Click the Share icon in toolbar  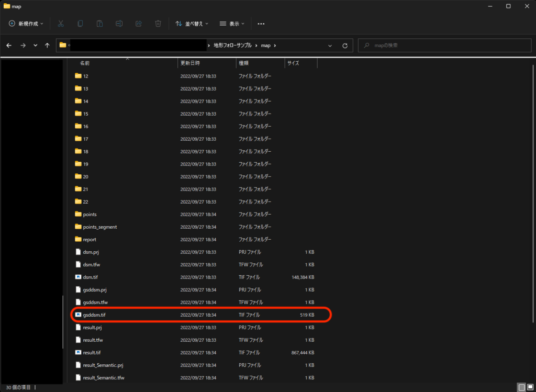point(138,24)
